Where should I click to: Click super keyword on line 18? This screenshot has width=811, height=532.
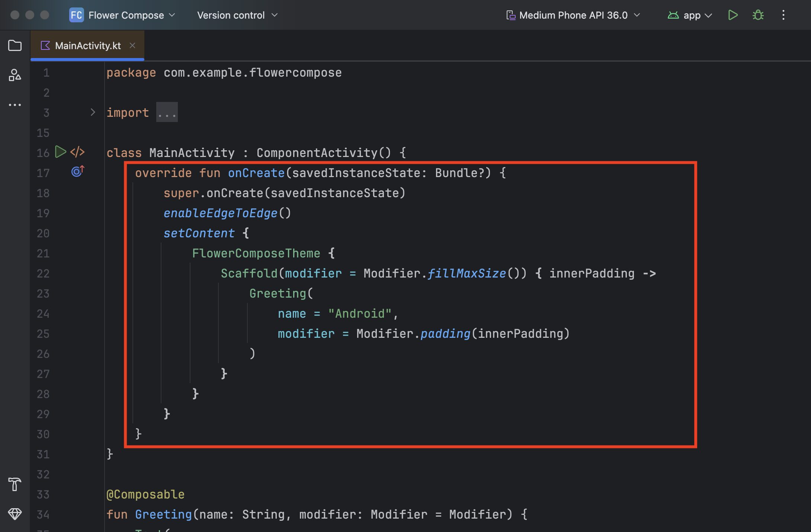181,193
